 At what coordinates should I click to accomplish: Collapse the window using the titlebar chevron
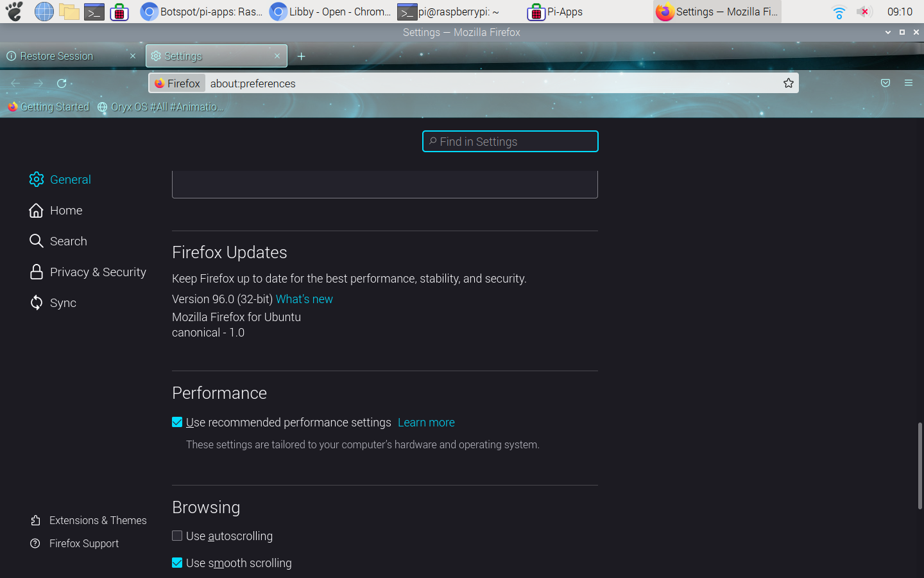point(887,32)
